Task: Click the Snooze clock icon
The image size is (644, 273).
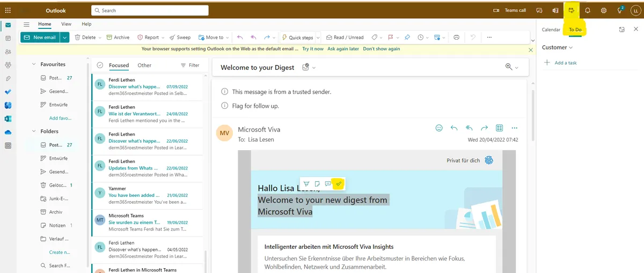Action: 421,38
